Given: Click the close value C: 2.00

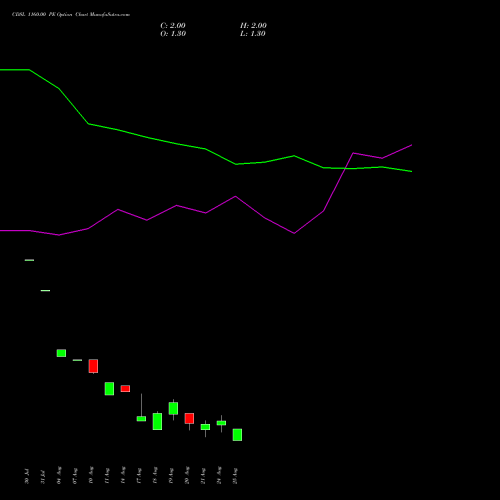Looking at the screenshot, I should (173, 26).
